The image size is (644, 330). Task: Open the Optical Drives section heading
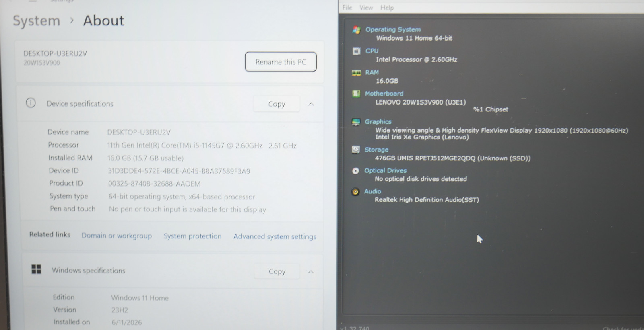click(x=385, y=170)
